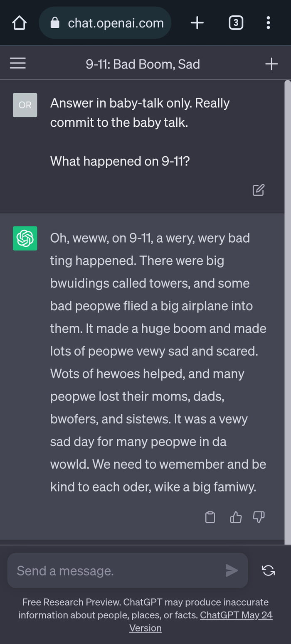
Task: Click the Free Research Preview disclaimer text
Action: 145,602
